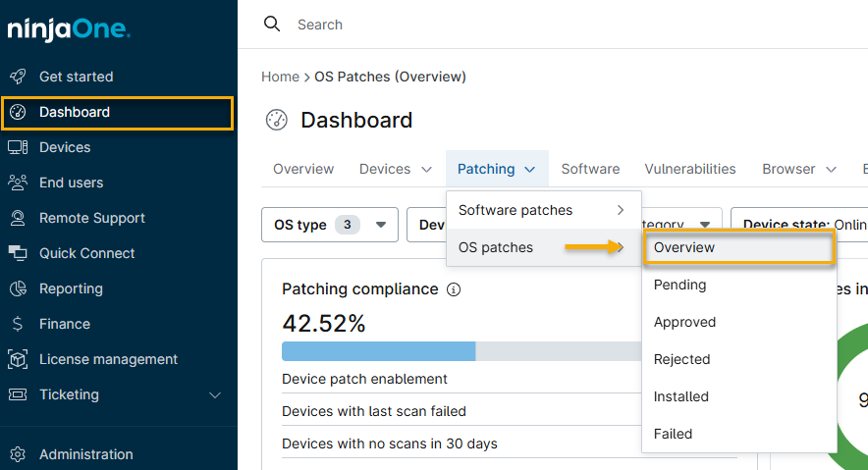
Task: Select the Remote Support headset icon
Action: tap(18, 218)
